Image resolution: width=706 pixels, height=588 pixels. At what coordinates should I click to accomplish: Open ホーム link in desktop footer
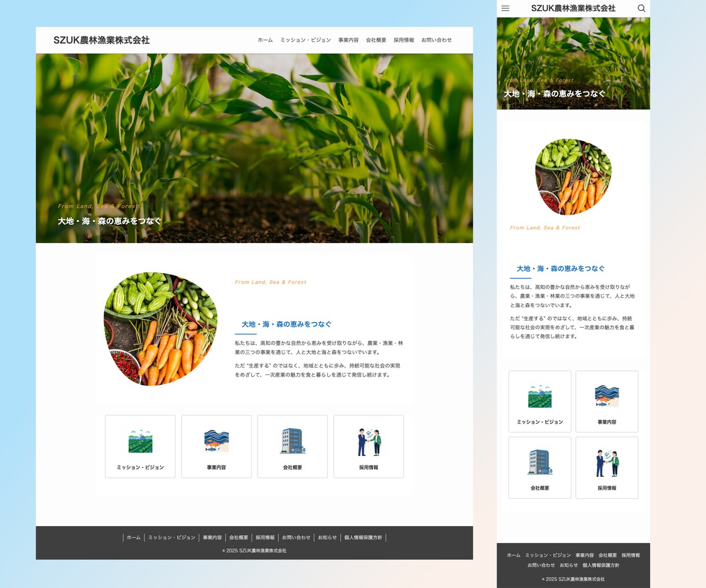pyautogui.click(x=134, y=538)
